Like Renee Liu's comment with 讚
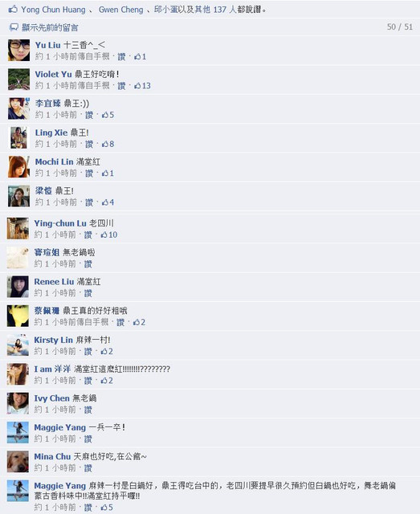The height and width of the screenshot is (514, 420). tap(88, 293)
